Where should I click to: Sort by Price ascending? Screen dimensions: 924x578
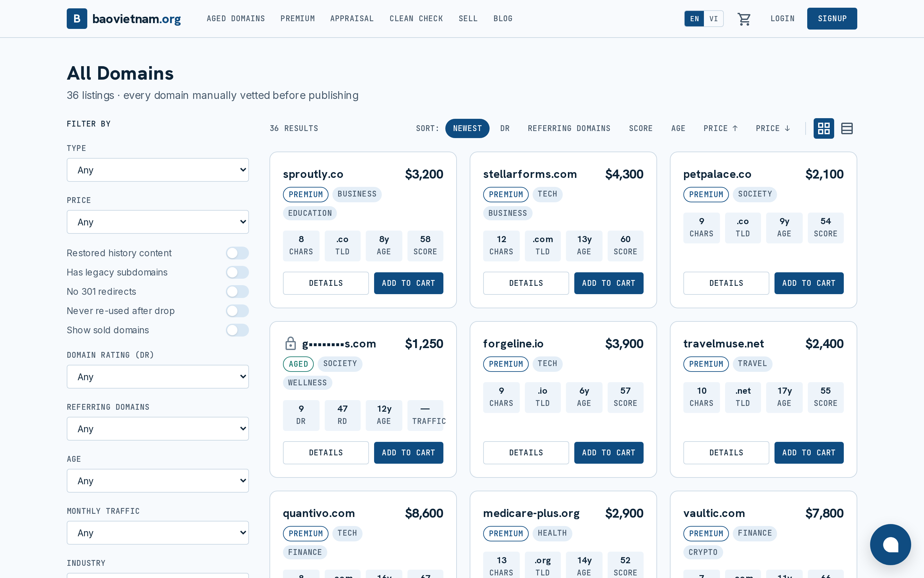721,128
